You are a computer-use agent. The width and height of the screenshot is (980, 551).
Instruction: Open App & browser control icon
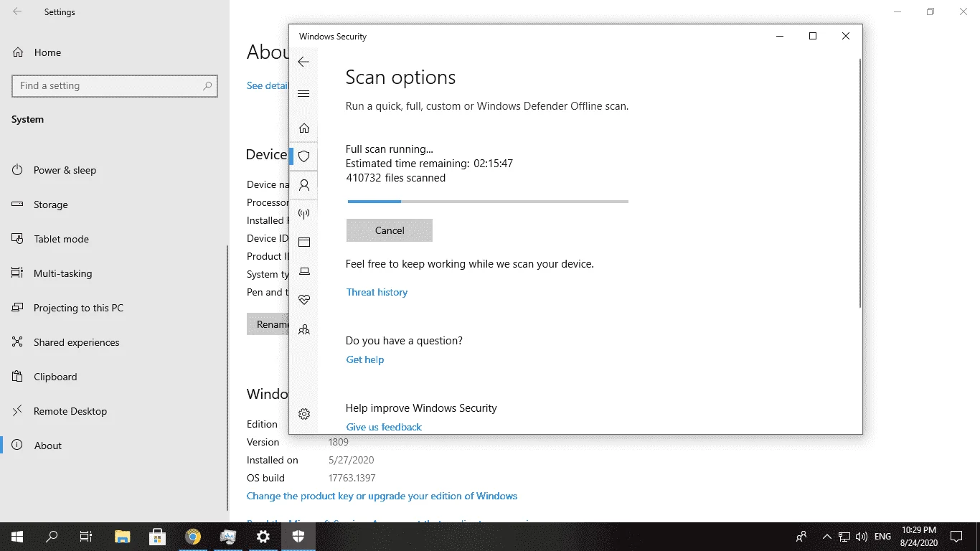[x=304, y=242]
